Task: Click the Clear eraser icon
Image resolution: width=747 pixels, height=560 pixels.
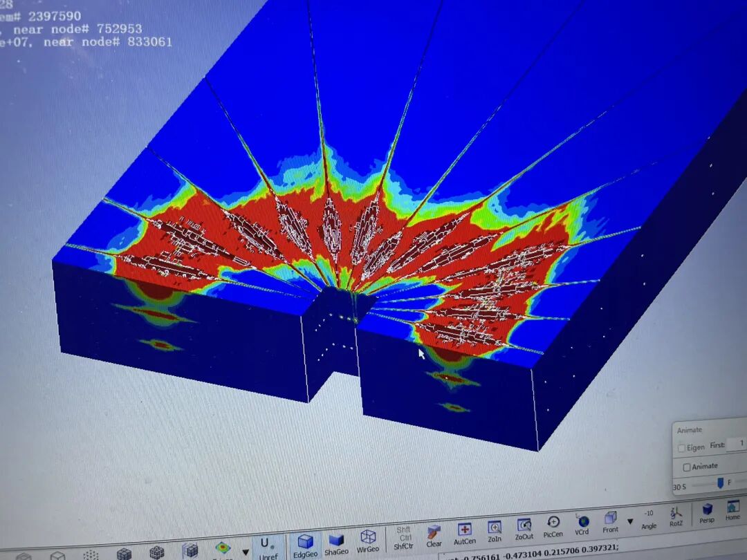Action: click(434, 536)
